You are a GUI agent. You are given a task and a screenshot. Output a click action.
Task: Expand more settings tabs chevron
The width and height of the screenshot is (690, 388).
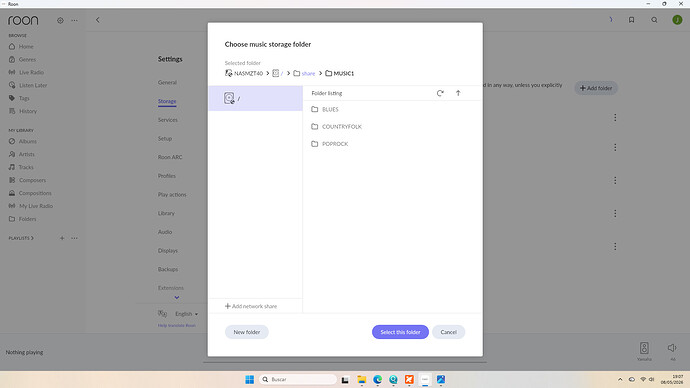pos(176,298)
